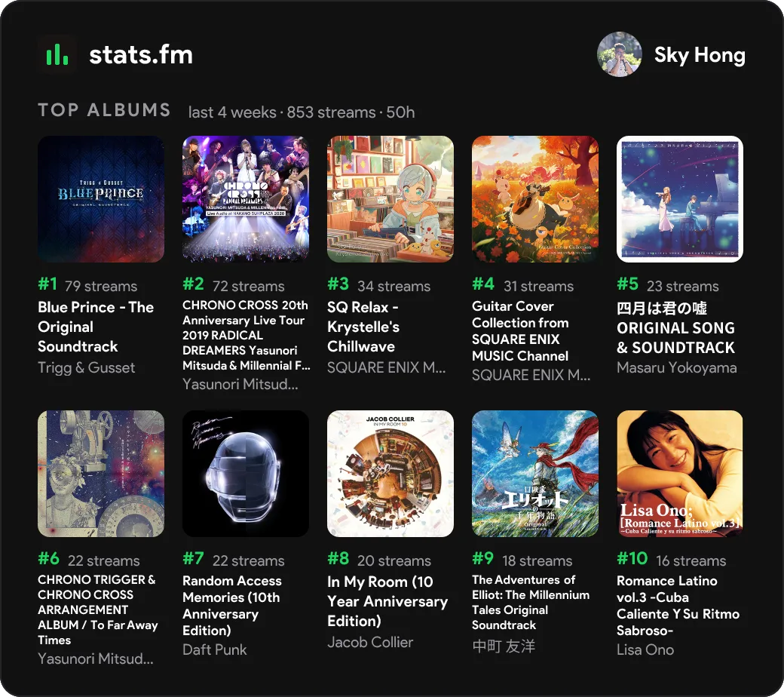The image size is (784, 697).
Task: Click the stats.fm title text
Action: [141, 55]
